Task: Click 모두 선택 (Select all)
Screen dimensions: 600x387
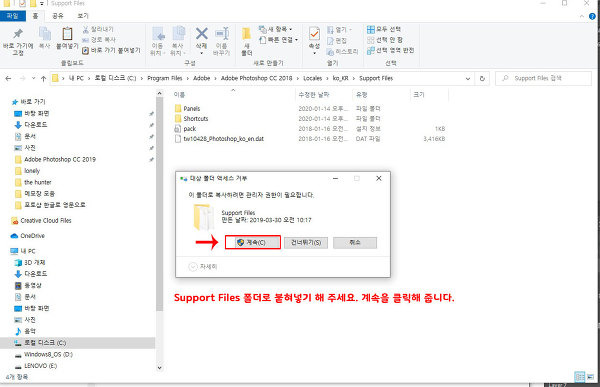Action: click(x=384, y=29)
